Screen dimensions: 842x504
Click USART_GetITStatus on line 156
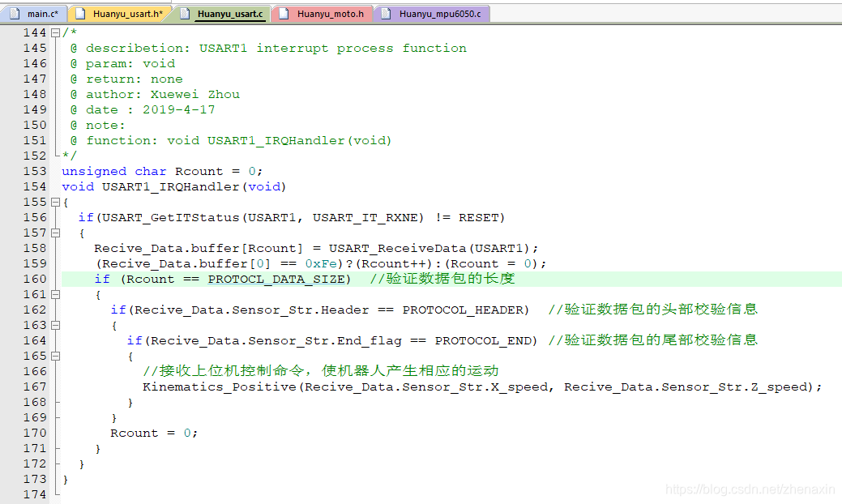click(170, 218)
